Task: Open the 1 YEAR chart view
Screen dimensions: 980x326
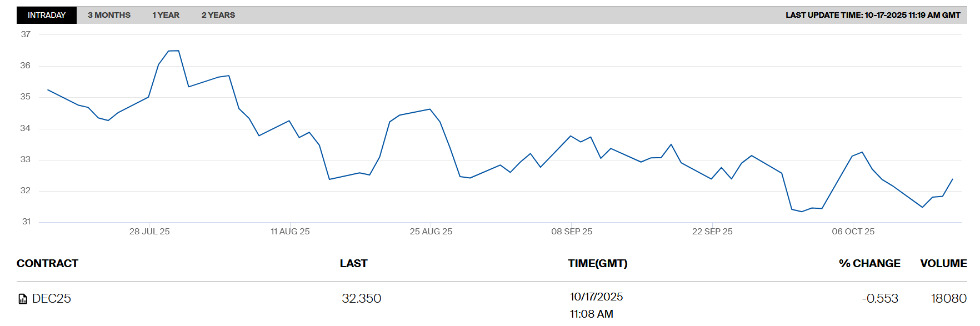Action: coord(166,15)
